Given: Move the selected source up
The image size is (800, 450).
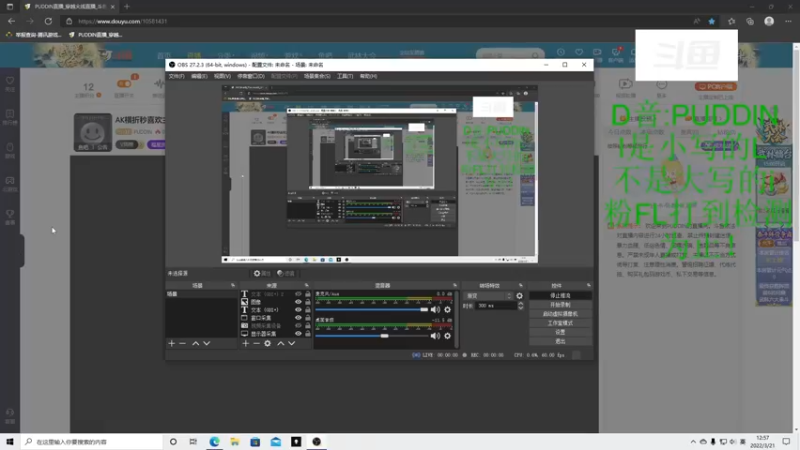Looking at the screenshot, I should 281,343.
